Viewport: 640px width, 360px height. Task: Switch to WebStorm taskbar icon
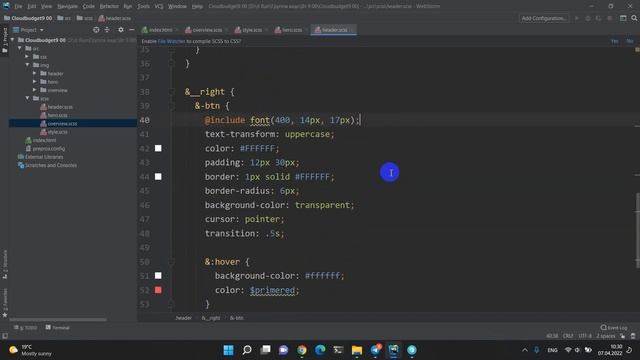(393, 350)
